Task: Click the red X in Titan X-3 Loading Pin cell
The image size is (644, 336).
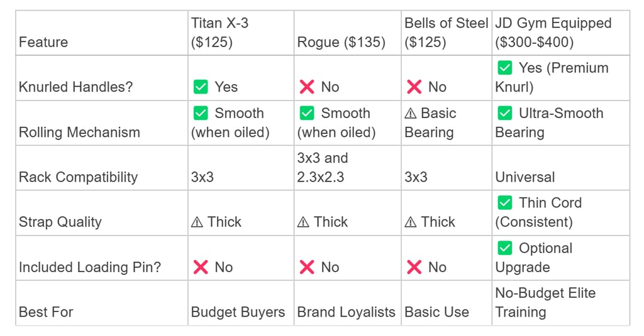Action: pyautogui.click(x=201, y=268)
